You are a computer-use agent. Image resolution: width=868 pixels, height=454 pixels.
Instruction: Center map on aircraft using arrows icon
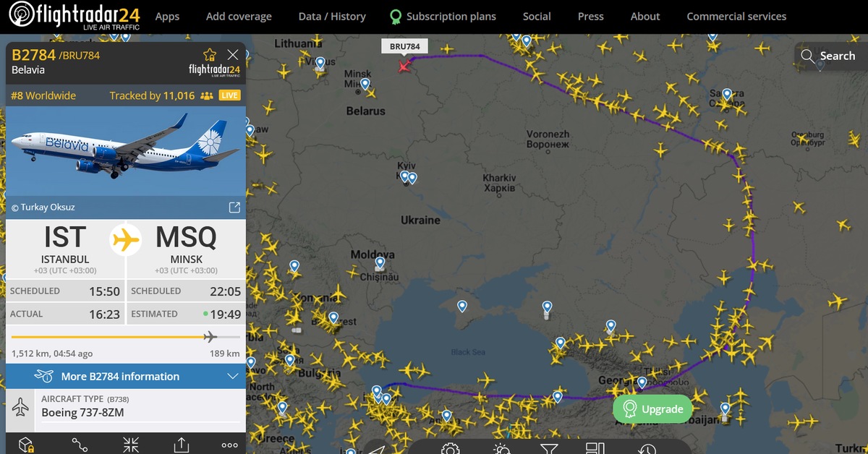[x=131, y=445]
